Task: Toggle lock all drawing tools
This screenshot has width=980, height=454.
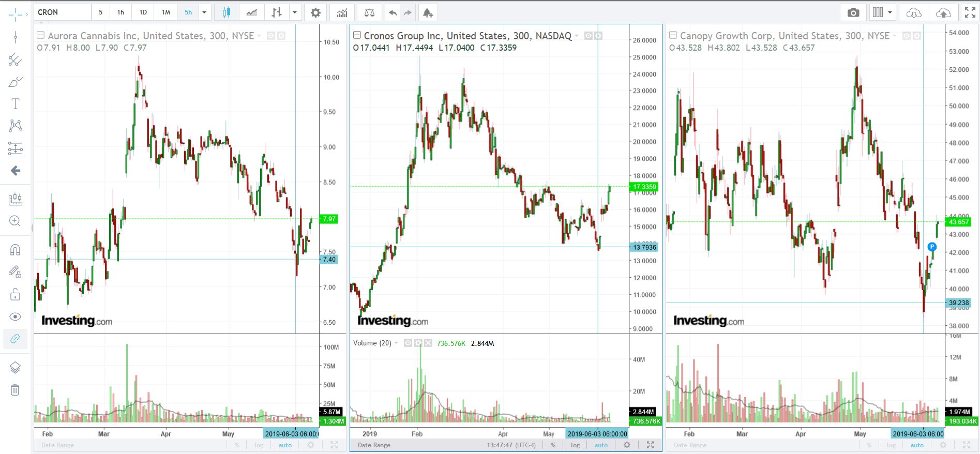Action: pos(16,295)
